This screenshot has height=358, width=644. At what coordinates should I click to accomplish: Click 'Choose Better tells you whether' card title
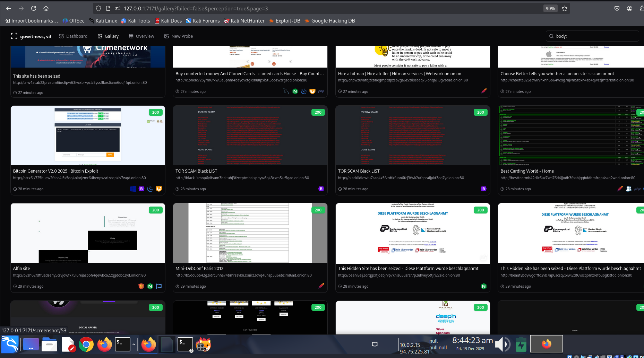[557, 73]
